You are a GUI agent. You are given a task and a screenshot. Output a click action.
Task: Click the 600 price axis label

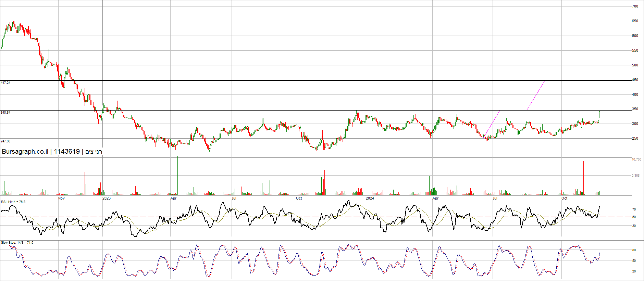[x=635, y=36]
